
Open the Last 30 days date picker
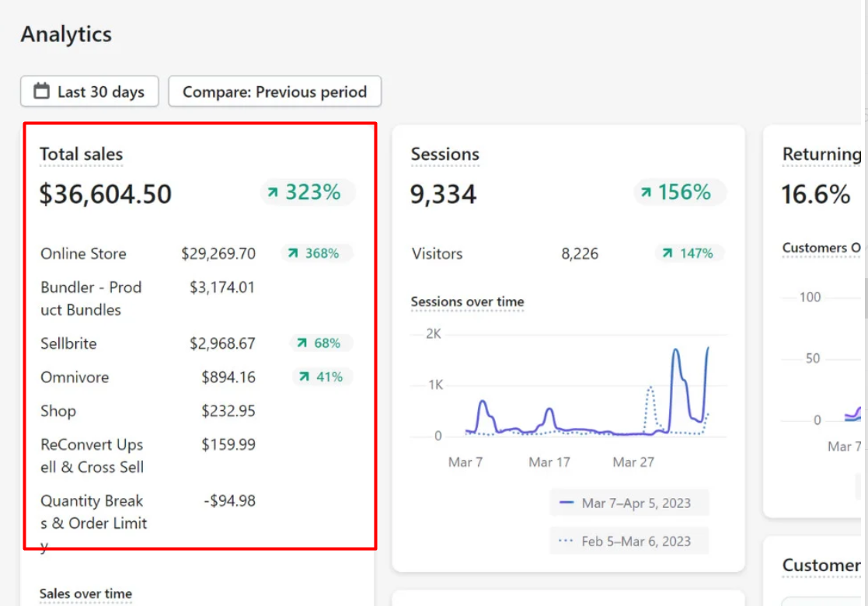89,92
